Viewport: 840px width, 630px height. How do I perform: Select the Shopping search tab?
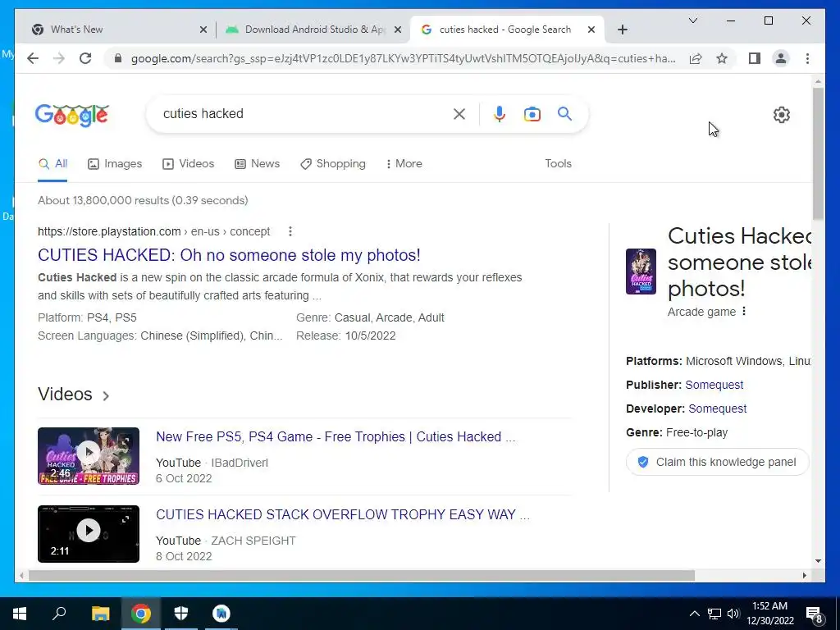333,163
